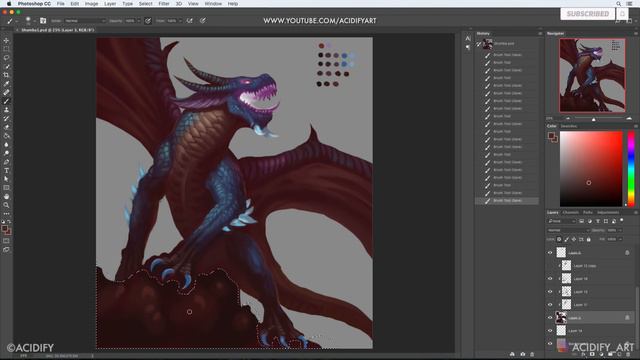Image resolution: width=640 pixels, height=360 pixels.
Task: Select the Brush tool in the toolbox
Action: pos(6,101)
